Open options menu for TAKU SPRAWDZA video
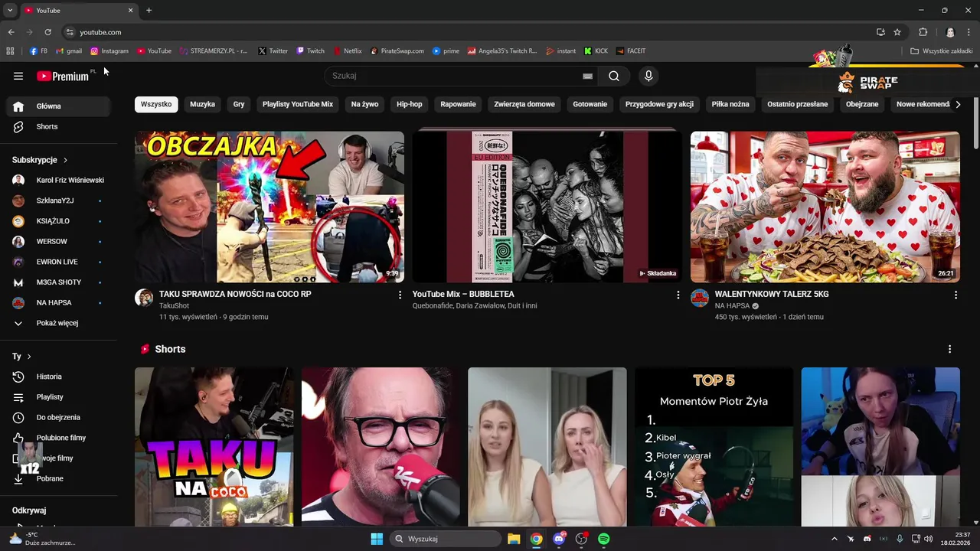This screenshot has height=551, width=980. coord(400,295)
